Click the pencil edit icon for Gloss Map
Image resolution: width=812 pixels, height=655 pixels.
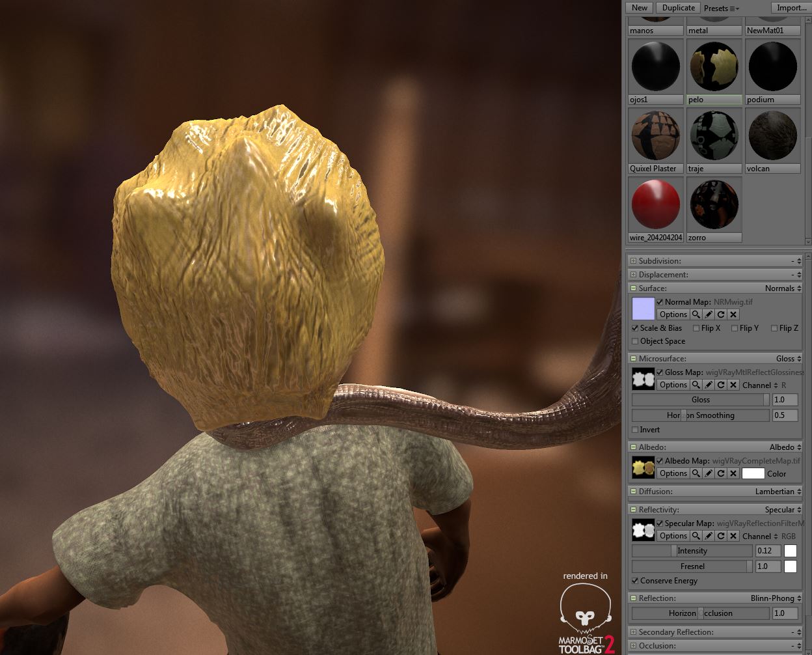709,385
